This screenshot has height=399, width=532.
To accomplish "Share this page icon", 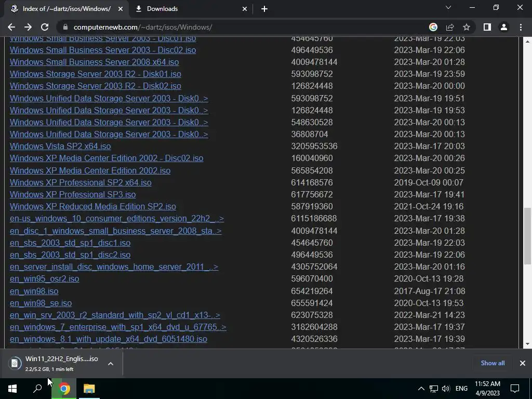I will coord(450,27).
